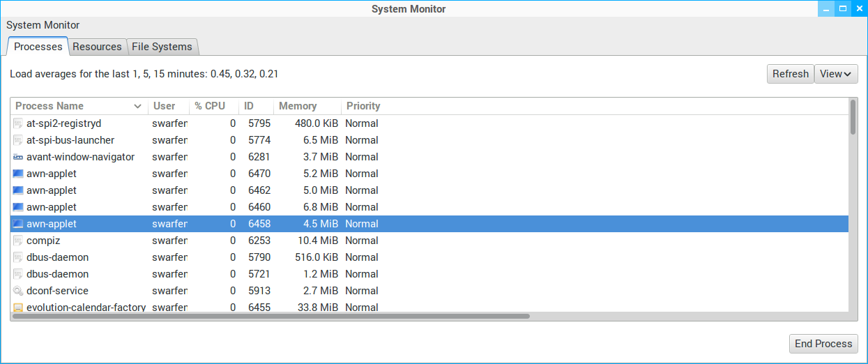This screenshot has height=364, width=868.
Task: Click the avant-window-navigator process icon
Action: [18, 157]
